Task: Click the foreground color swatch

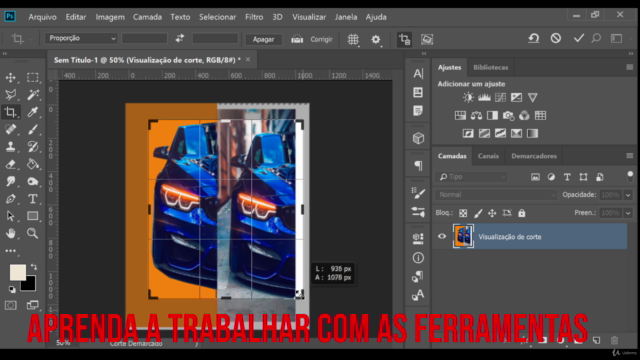Action: [18, 272]
